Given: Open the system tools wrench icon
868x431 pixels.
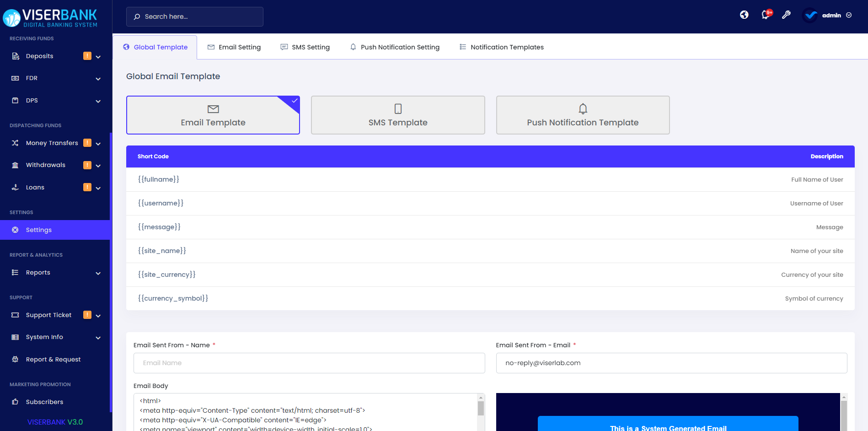Looking at the screenshot, I should click(786, 15).
